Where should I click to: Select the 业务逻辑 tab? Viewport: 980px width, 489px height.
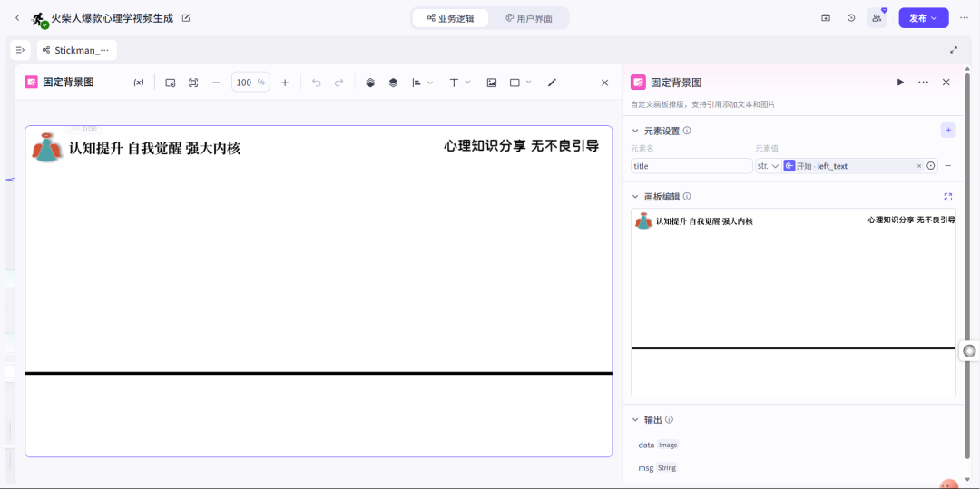pyautogui.click(x=451, y=18)
